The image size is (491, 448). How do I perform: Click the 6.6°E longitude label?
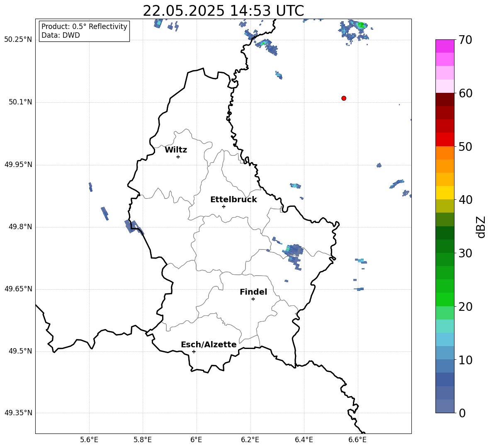(x=357, y=440)
